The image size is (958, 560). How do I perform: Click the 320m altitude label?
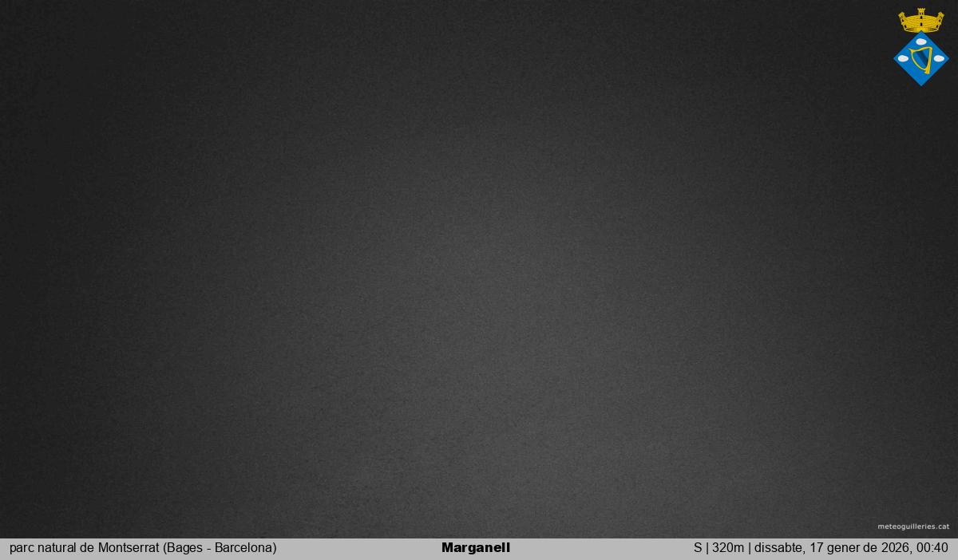pos(728,548)
